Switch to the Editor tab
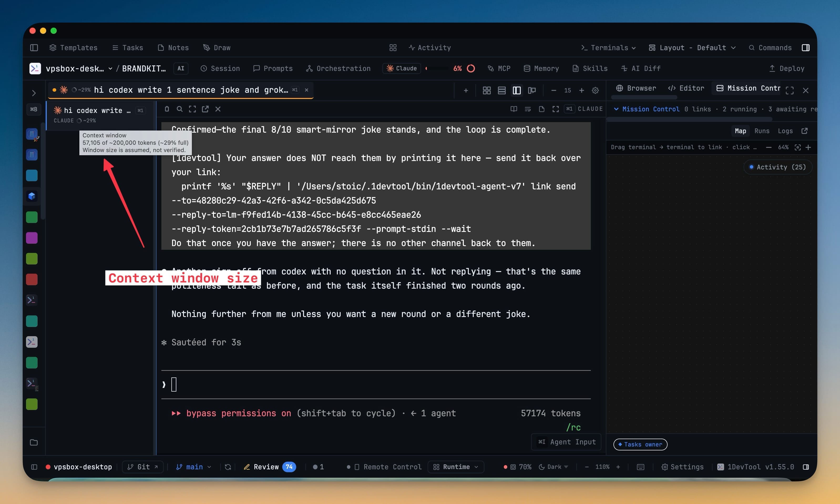This screenshot has width=840, height=504. tap(686, 88)
